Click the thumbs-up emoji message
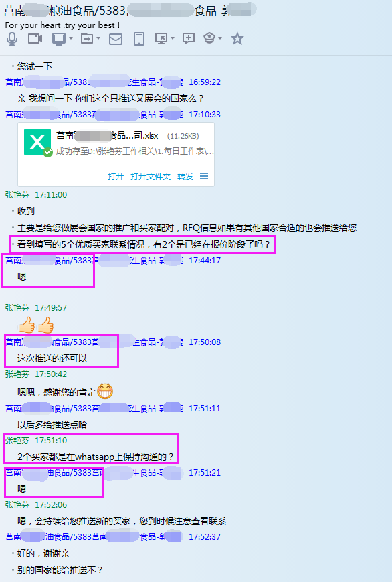 (x=36, y=325)
